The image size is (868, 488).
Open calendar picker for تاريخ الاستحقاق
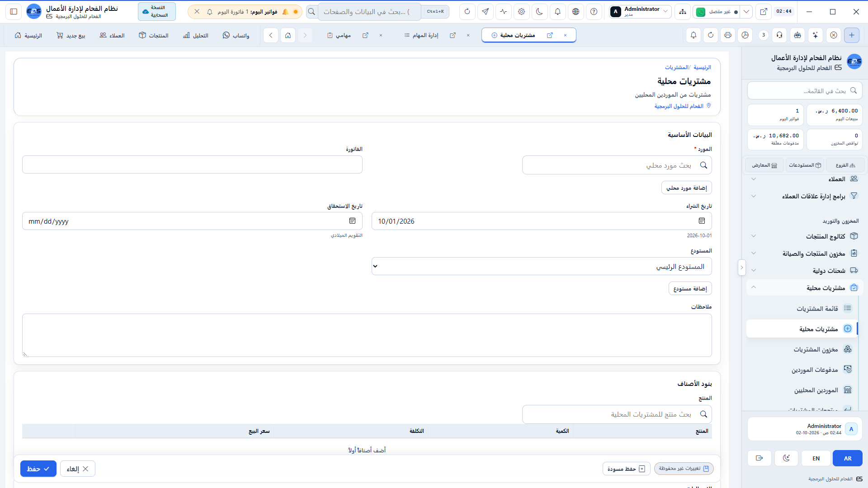pos(352,221)
